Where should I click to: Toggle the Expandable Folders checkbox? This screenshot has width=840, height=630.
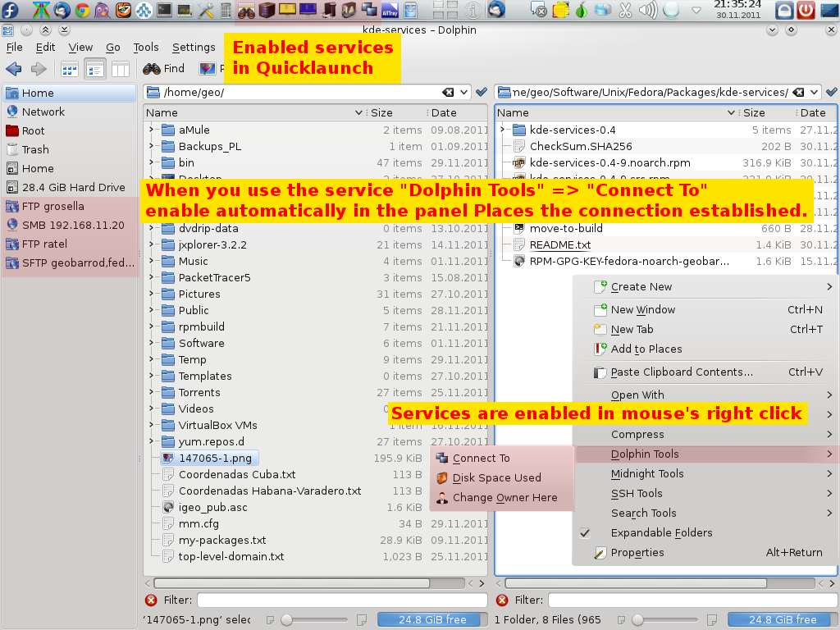[586, 533]
